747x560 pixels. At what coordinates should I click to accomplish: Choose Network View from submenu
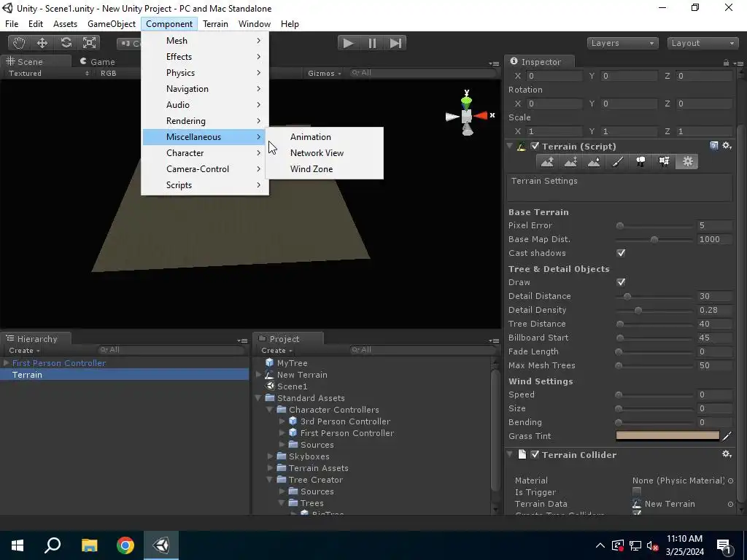click(x=324, y=153)
